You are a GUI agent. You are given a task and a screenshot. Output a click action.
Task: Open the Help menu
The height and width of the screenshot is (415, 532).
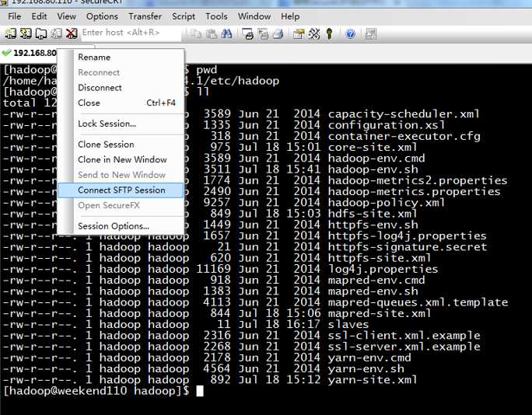(x=290, y=16)
